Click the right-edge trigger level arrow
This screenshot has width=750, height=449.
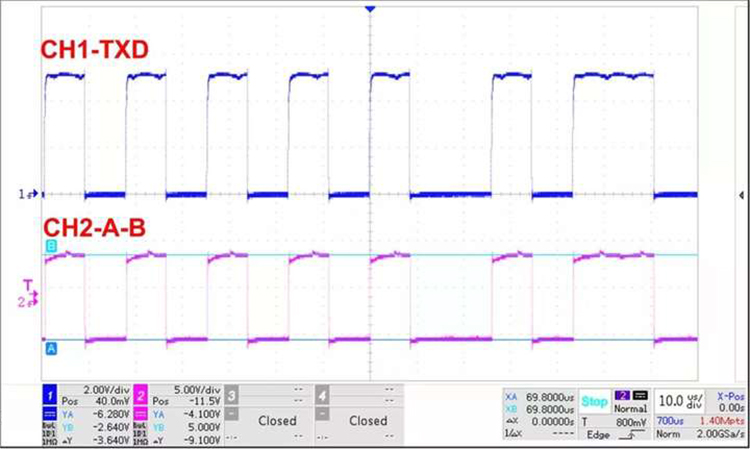[x=741, y=195]
